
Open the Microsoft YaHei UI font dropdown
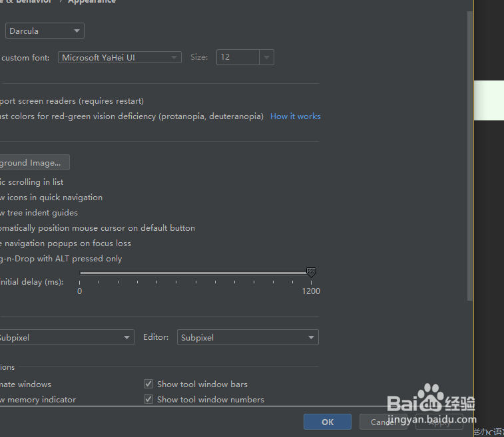pos(120,57)
